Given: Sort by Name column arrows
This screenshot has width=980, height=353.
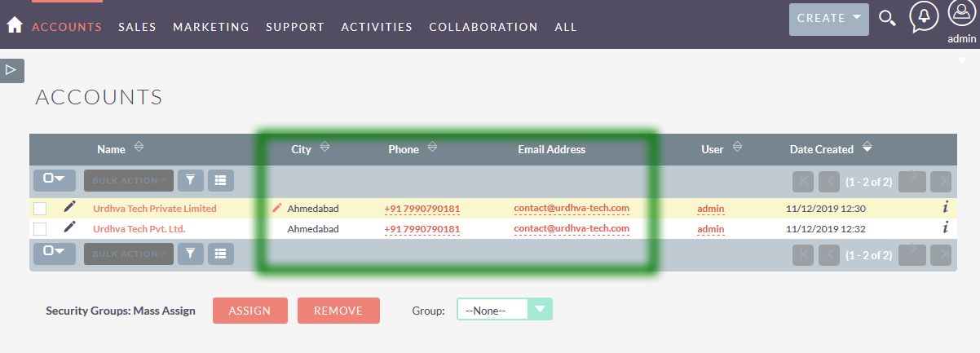Looking at the screenshot, I should [139, 148].
